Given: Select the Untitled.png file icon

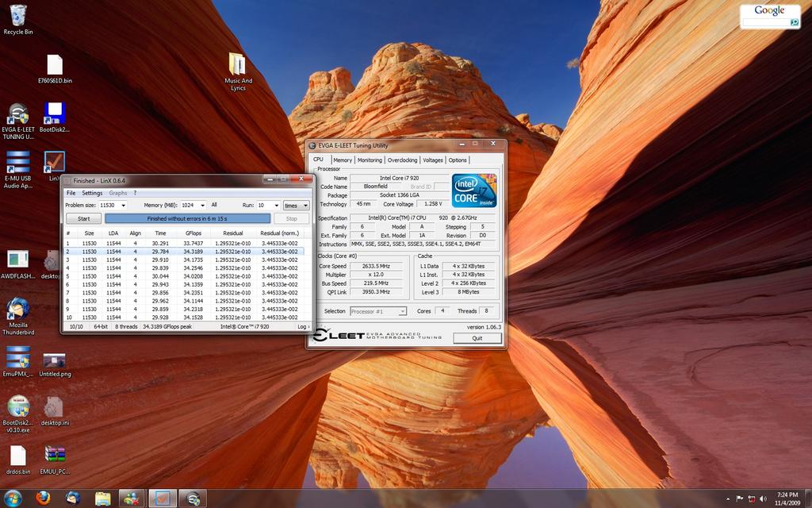Looking at the screenshot, I should coord(55,364).
